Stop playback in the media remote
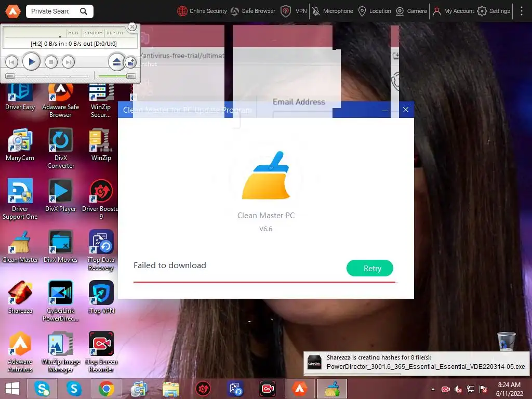The width and height of the screenshot is (532, 399). (x=51, y=62)
